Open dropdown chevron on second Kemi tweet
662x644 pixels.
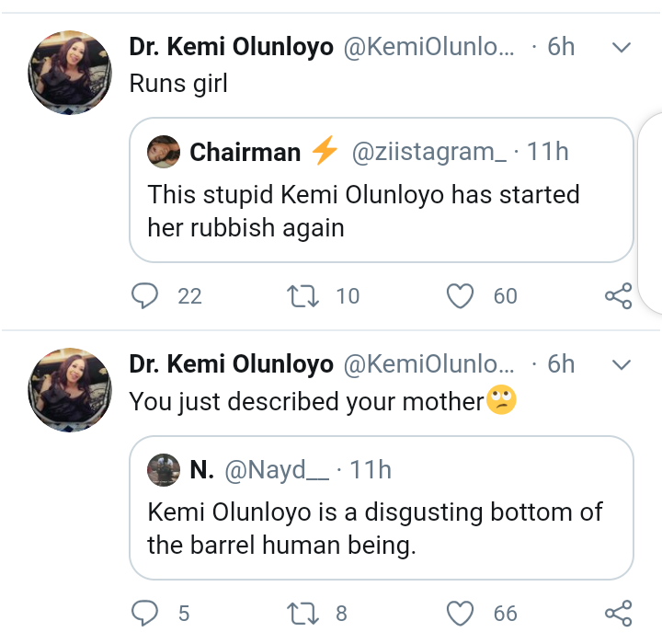622,364
